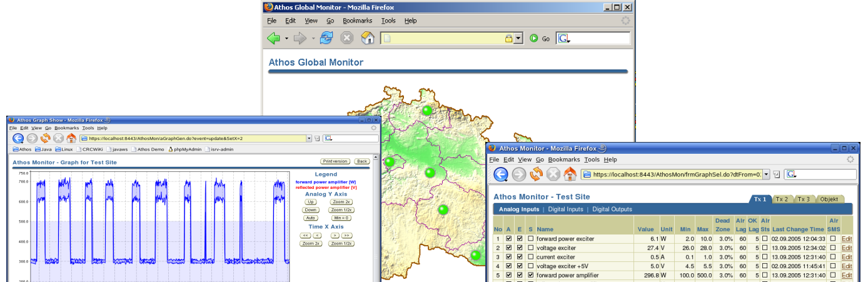Reload the Athos Monitor Test Site page

pyautogui.click(x=536, y=174)
